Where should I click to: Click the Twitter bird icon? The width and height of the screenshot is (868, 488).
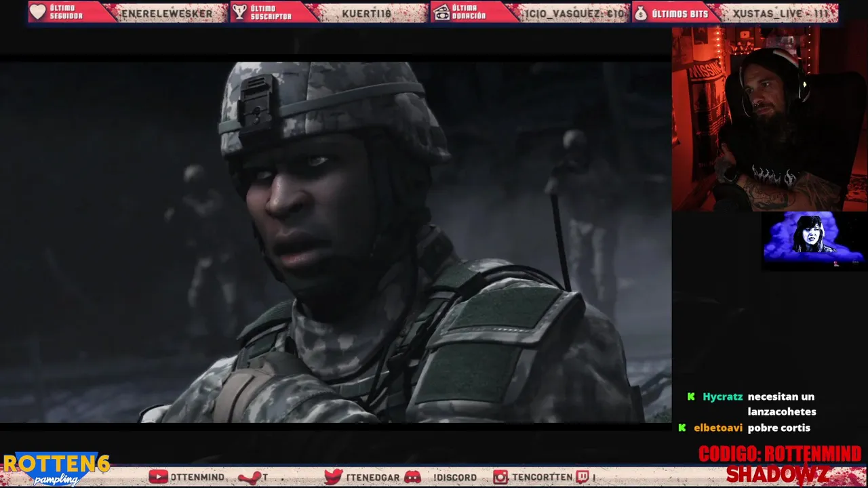(x=333, y=477)
